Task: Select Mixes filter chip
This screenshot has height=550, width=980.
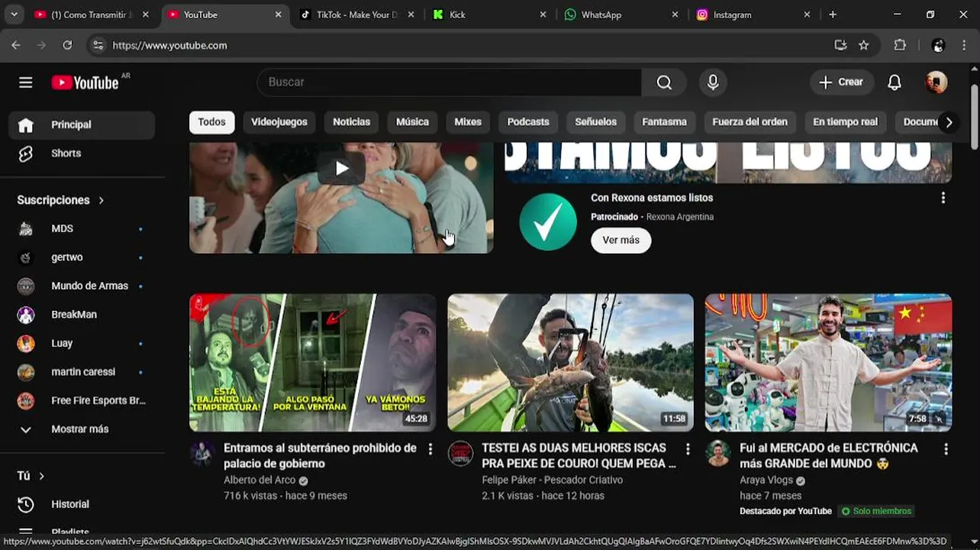Action: (468, 122)
